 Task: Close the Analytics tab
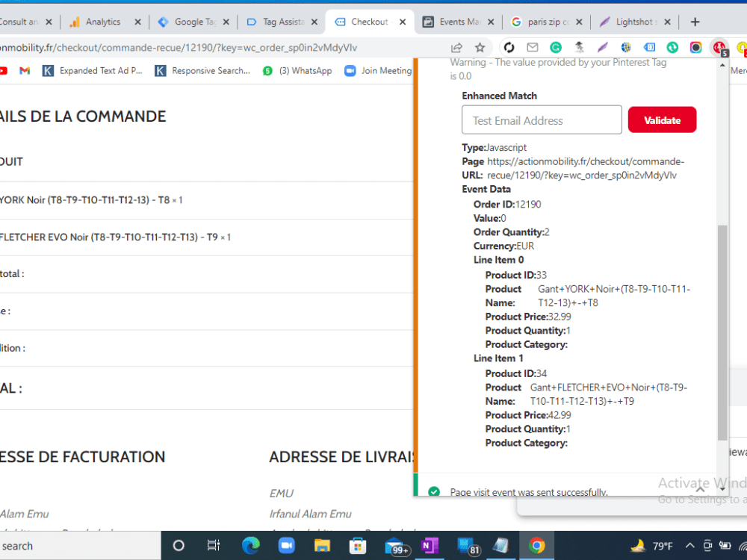pyautogui.click(x=137, y=22)
